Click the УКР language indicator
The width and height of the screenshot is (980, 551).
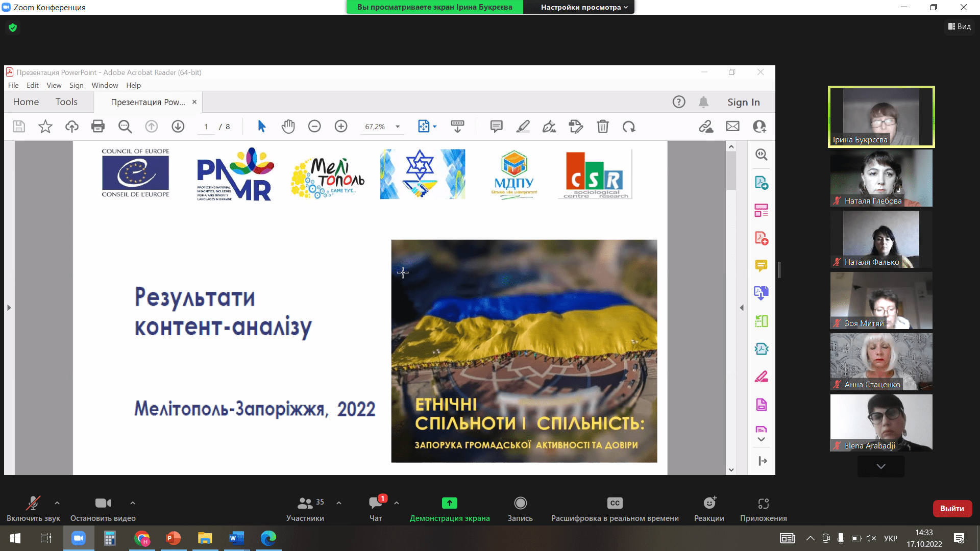coord(891,538)
